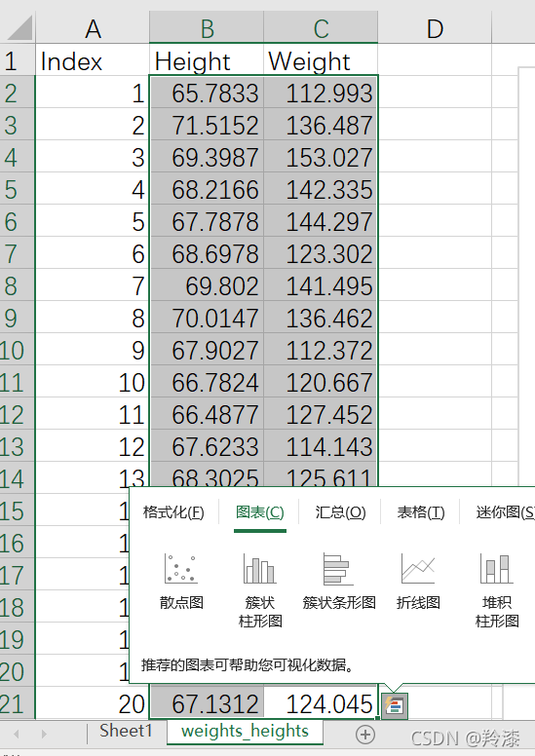Select Index cell containing 12

coord(93,446)
